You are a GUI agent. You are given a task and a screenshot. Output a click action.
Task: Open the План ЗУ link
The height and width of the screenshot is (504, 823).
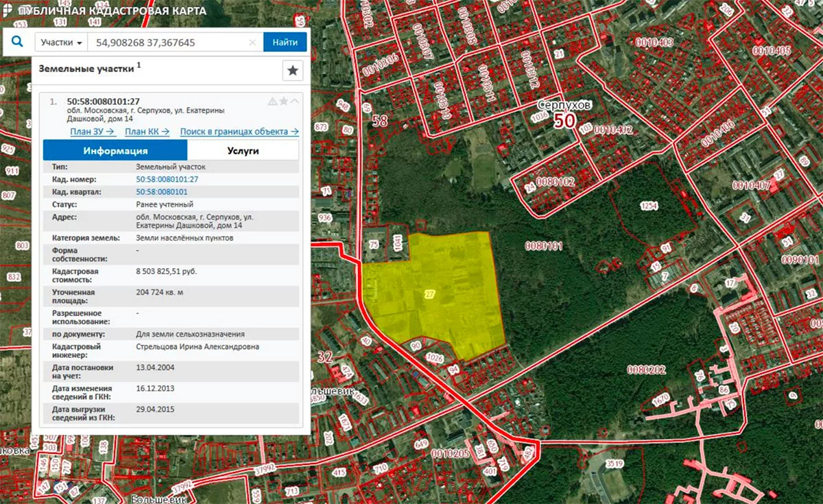[x=92, y=132]
